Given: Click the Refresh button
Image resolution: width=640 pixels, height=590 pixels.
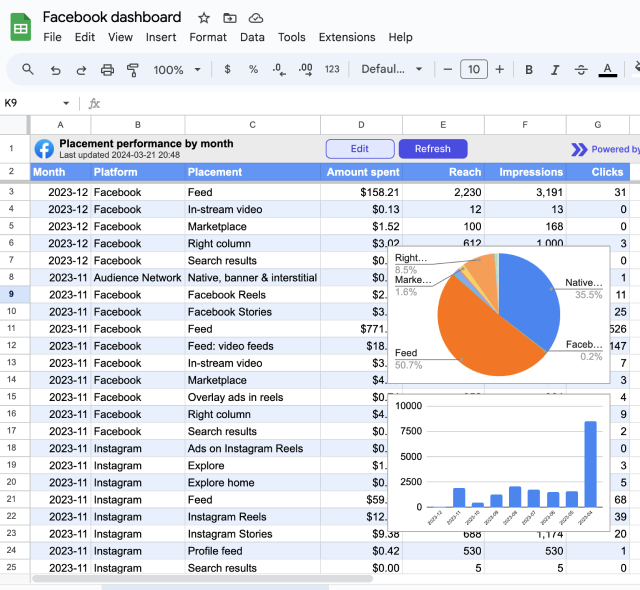Looking at the screenshot, I should click(433, 149).
